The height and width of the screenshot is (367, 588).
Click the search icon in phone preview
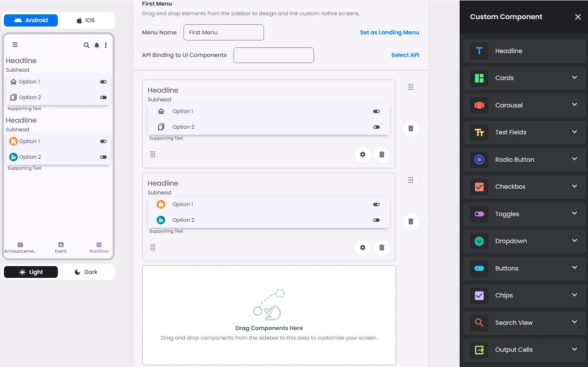(x=87, y=45)
